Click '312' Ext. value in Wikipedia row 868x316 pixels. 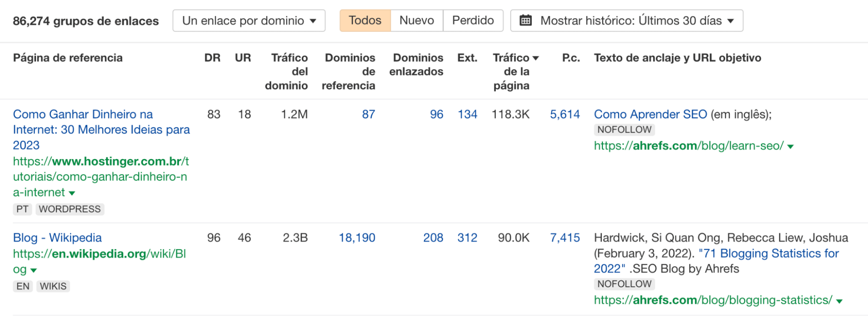click(x=467, y=238)
